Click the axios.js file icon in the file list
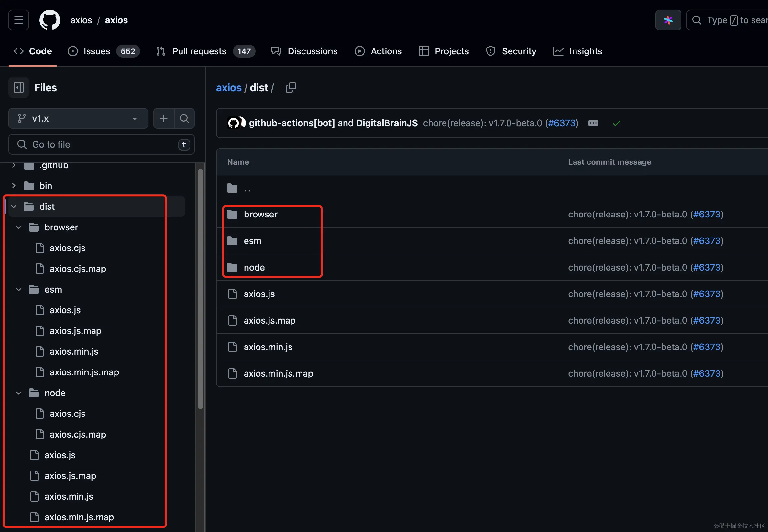Viewport: 768px width, 532px height. pyautogui.click(x=232, y=294)
